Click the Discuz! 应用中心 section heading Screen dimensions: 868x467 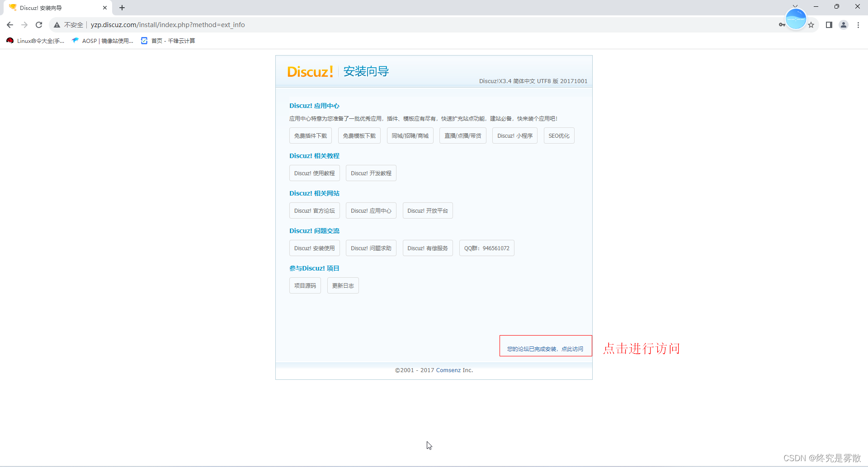click(x=314, y=106)
